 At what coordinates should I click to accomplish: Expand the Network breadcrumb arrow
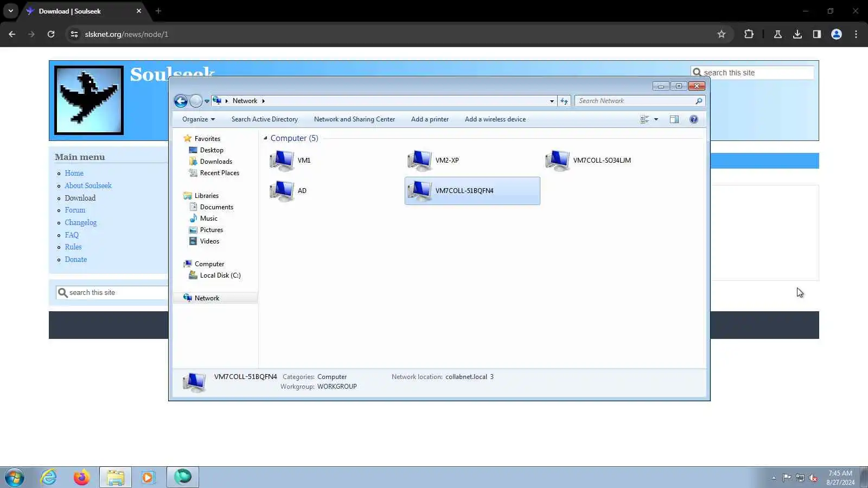coord(263,101)
